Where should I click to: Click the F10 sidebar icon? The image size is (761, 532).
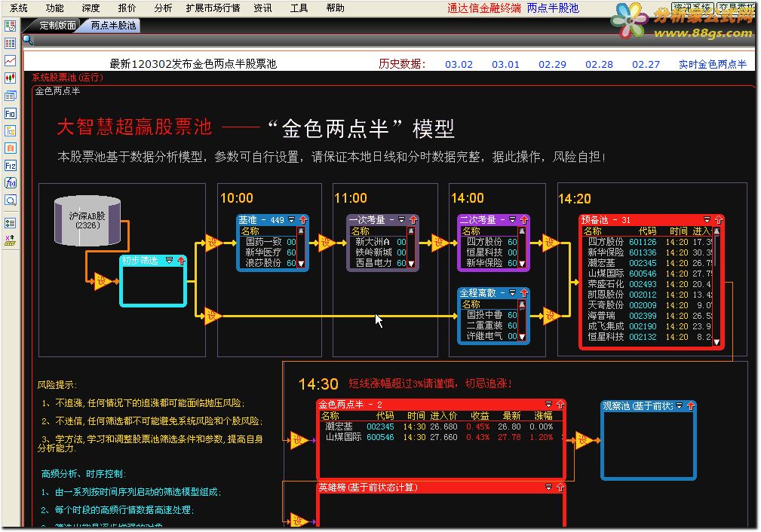click(x=10, y=114)
